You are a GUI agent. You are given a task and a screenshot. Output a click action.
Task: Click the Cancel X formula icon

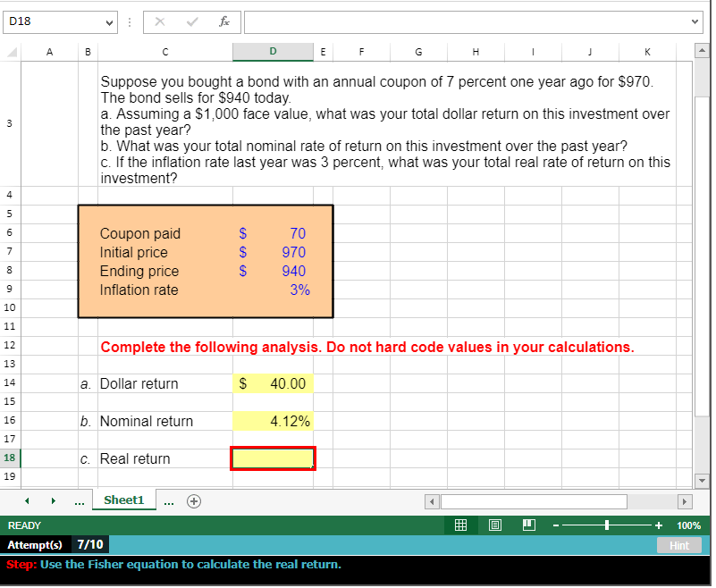coord(160,21)
